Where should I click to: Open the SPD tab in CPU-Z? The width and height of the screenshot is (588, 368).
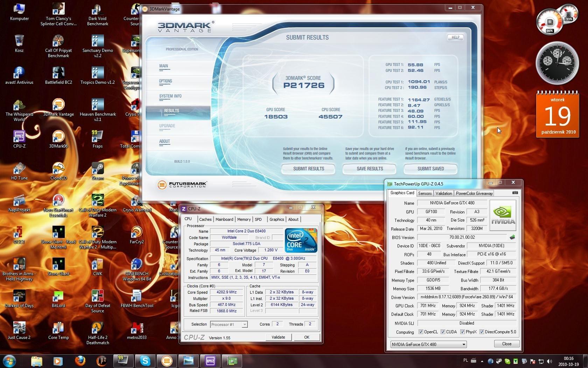pyautogui.click(x=258, y=219)
